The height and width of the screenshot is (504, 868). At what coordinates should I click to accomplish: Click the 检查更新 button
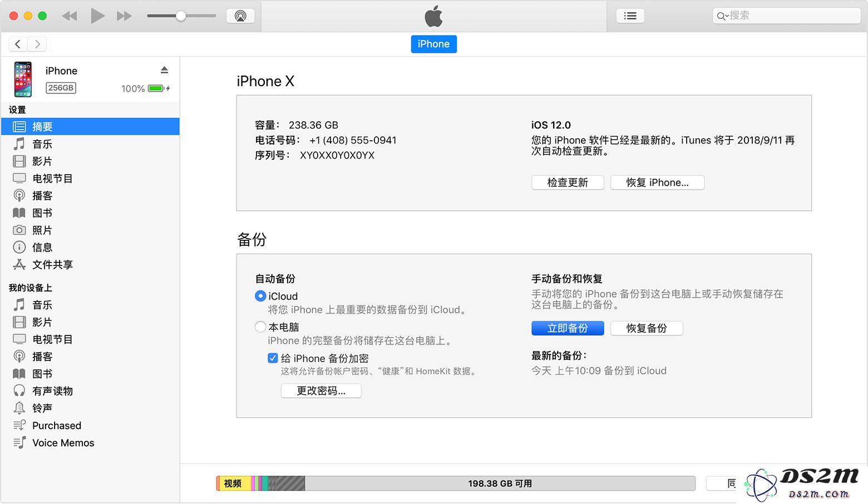tap(568, 182)
